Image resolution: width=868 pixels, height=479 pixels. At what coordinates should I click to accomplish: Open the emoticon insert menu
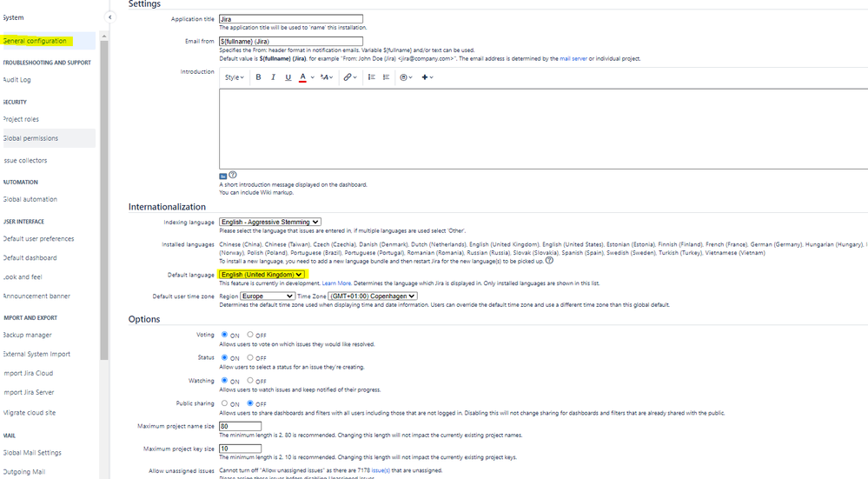pos(406,77)
